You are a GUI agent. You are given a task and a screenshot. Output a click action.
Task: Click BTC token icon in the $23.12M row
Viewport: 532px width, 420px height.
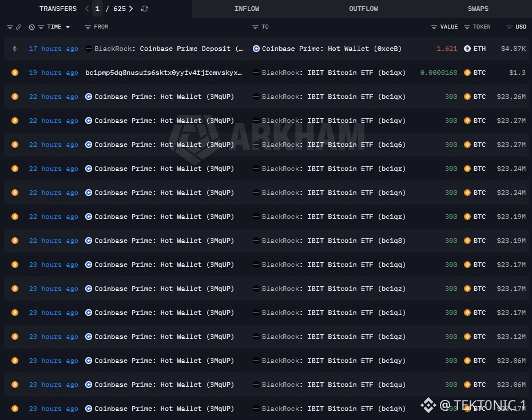click(x=467, y=337)
